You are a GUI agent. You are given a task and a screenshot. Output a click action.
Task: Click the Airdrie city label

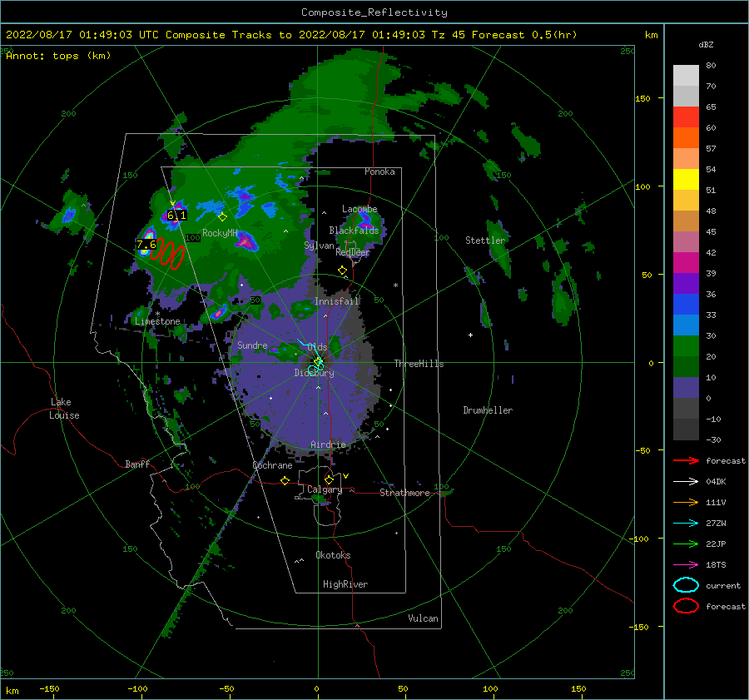click(328, 444)
